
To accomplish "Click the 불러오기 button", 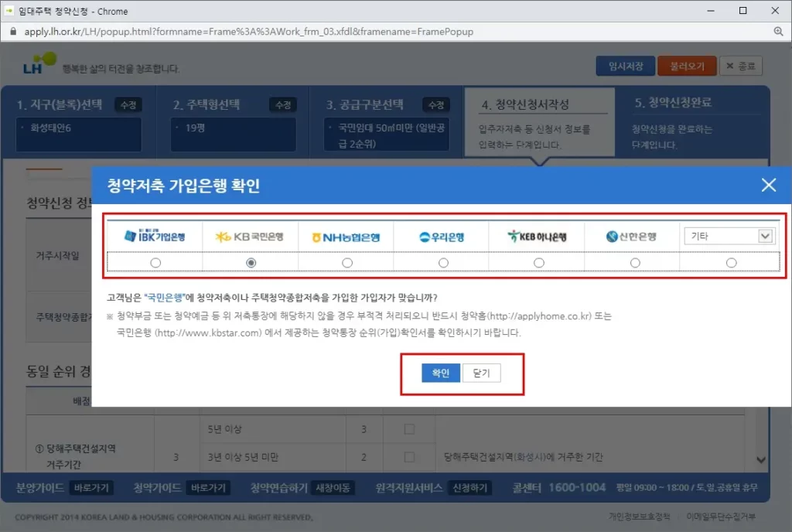I will click(x=687, y=66).
